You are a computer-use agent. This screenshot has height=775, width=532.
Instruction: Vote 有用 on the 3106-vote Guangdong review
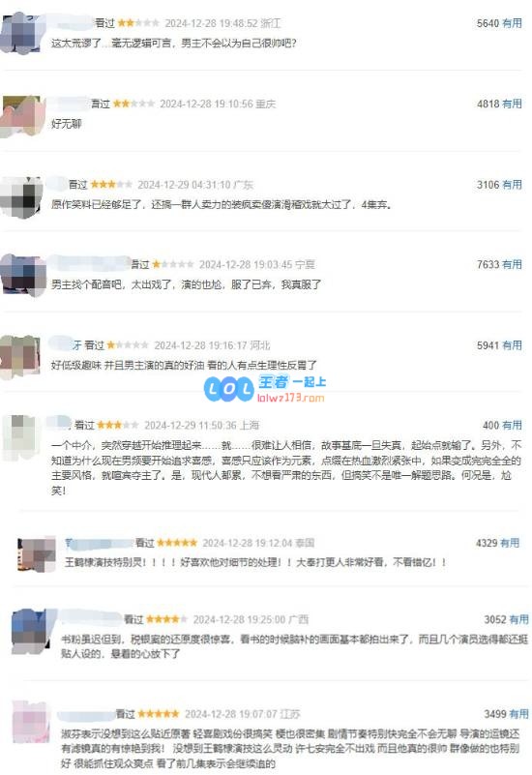(x=512, y=185)
